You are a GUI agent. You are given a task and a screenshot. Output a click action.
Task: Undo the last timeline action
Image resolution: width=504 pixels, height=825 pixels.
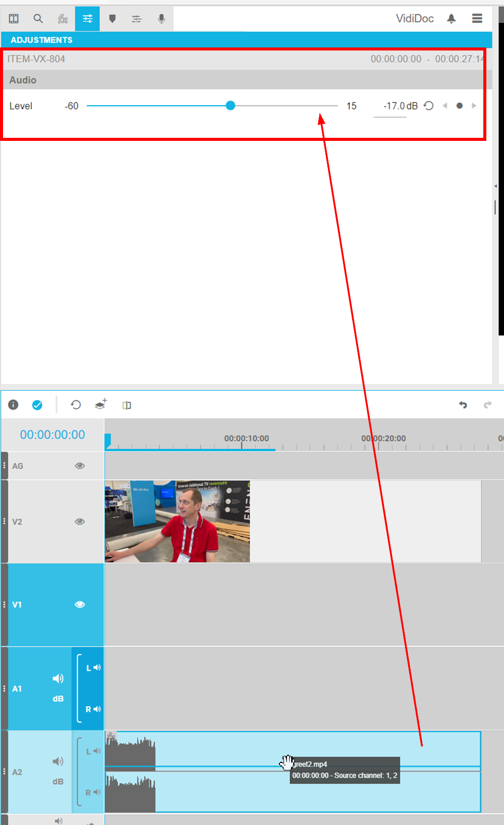(463, 405)
